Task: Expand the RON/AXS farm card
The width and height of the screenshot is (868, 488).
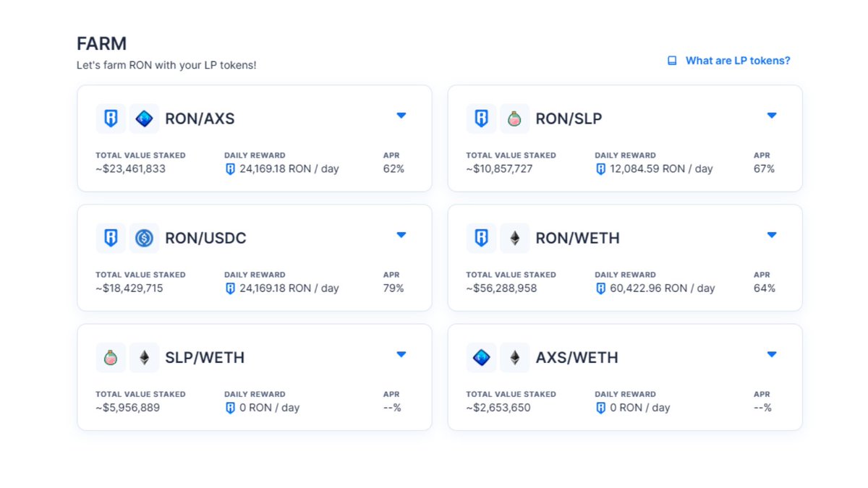Action: click(401, 115)
